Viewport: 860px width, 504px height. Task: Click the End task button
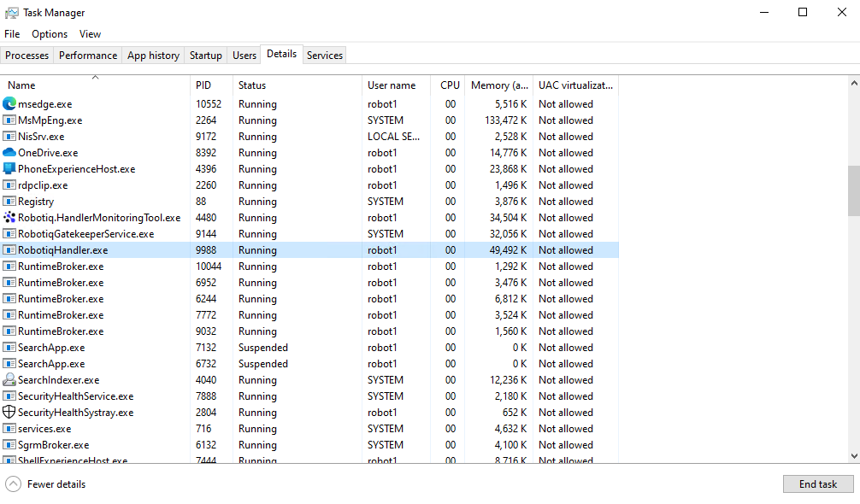point(818,484)
